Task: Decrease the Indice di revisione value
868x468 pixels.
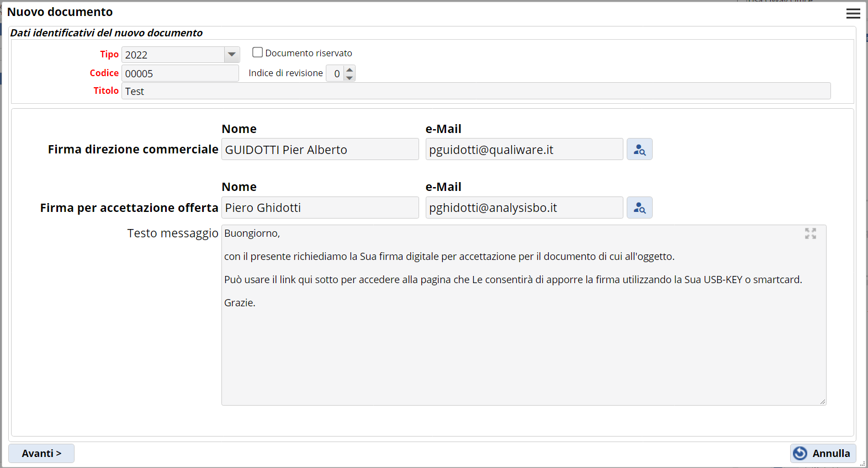Action: click(x=350, y=77)
